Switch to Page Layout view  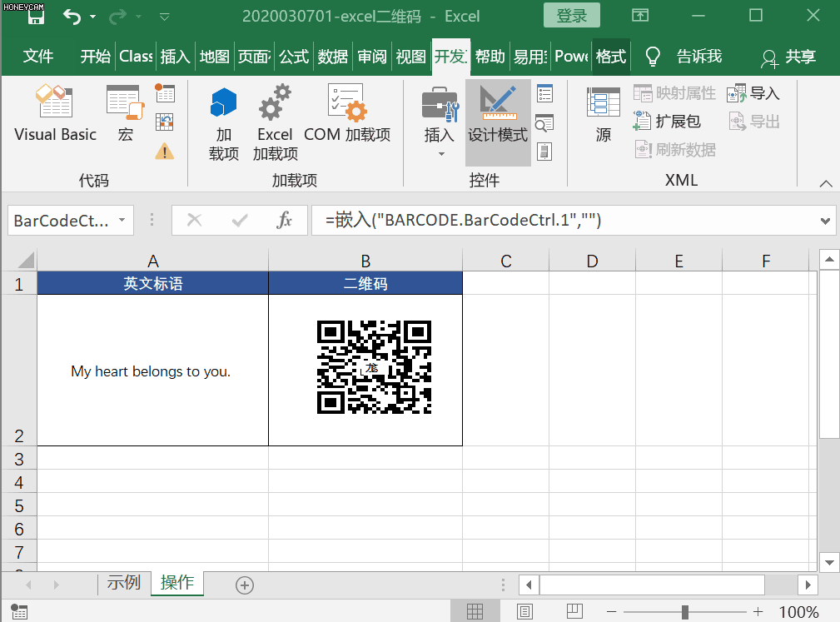click(524, 611)
